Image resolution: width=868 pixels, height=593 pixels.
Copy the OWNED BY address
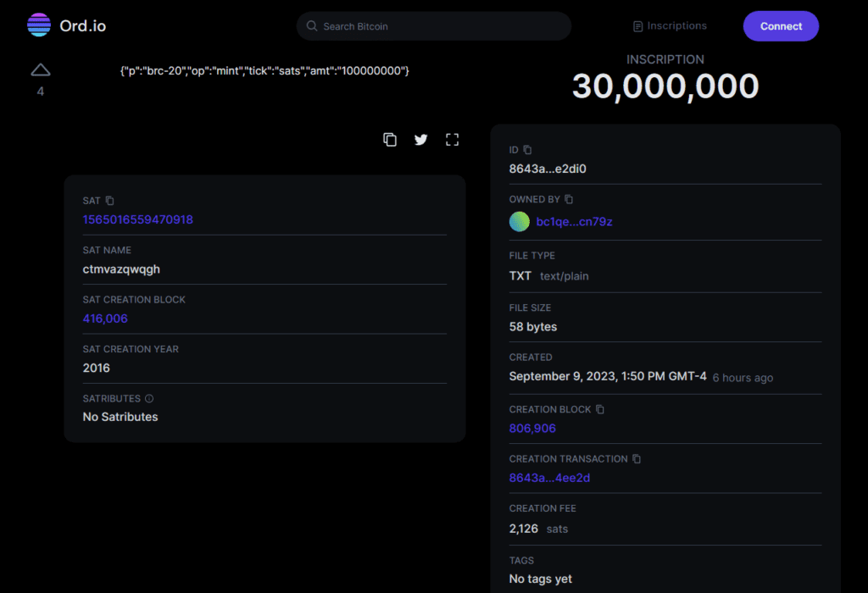coord(569,199)
